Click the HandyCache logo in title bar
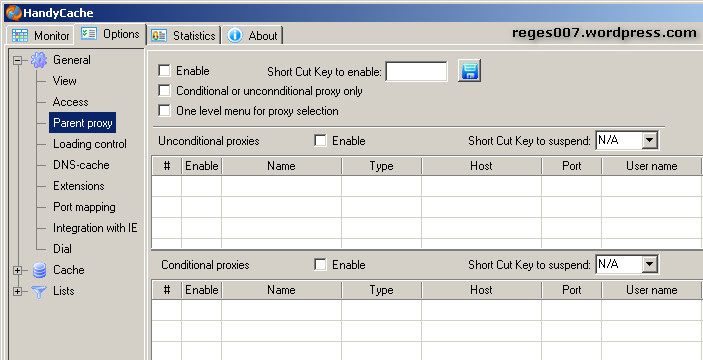 13,13
